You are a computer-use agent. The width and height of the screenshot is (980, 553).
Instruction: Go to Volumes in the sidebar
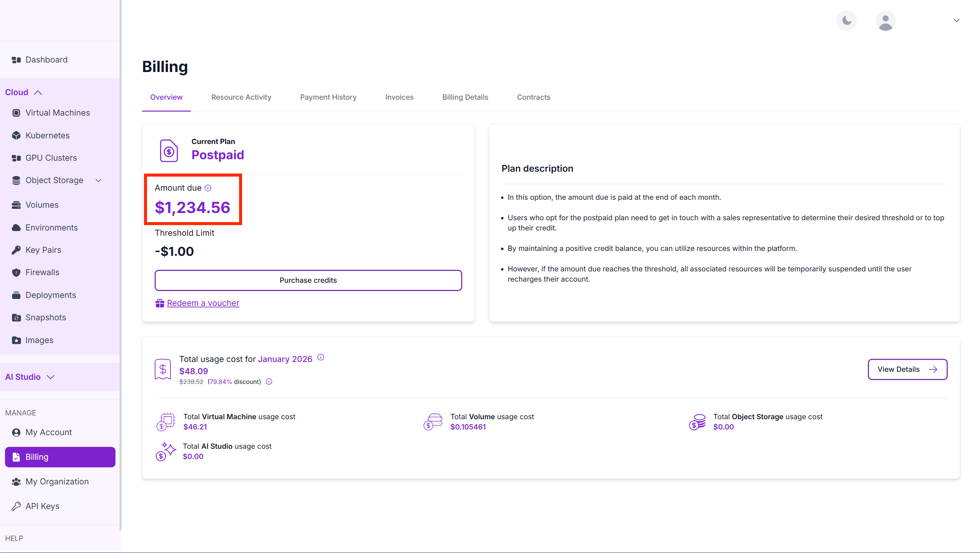(42, 205)
